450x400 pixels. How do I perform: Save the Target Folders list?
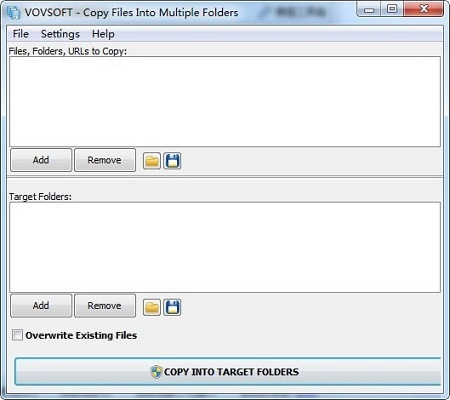pyautogui.click(x=172, y=307)
